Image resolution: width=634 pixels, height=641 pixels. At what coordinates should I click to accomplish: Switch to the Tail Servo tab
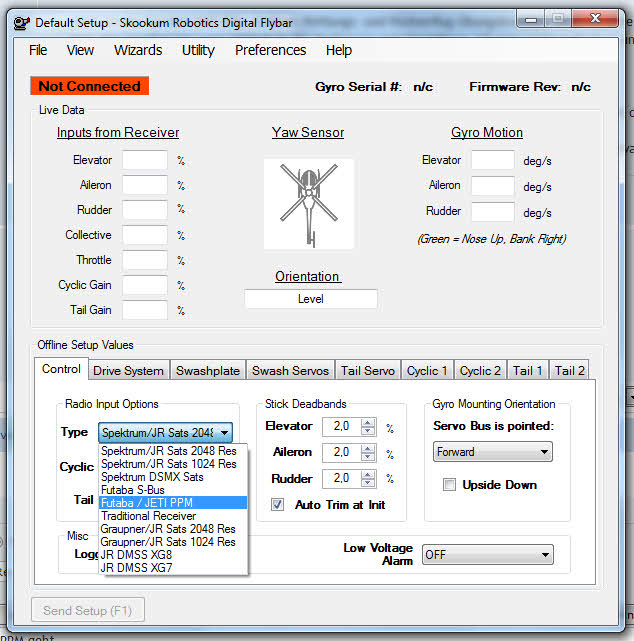tap(368, 371)
